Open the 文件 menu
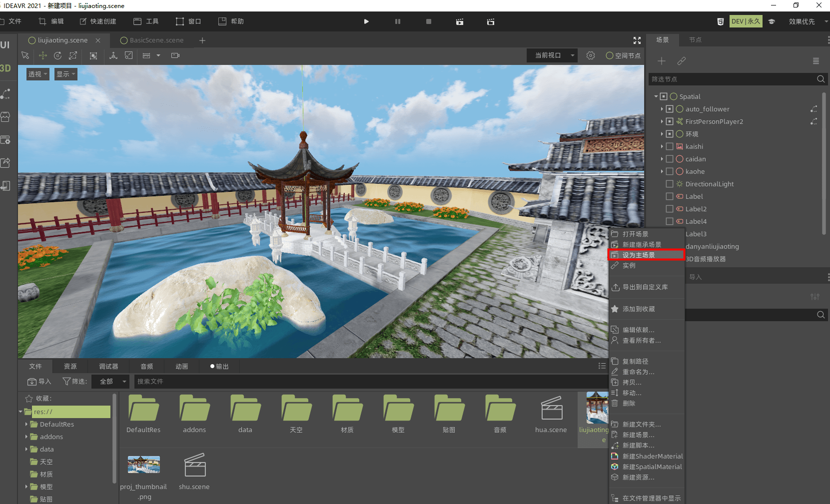Screen dimensions: 830x504 [x=10, y=21]
